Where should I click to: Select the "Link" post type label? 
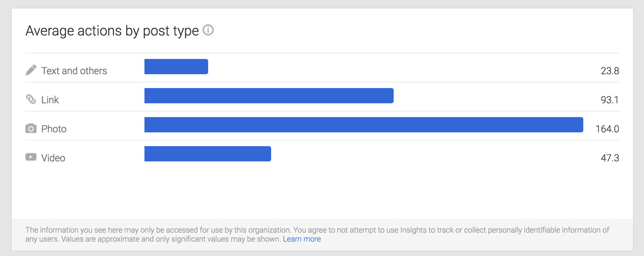(x=50, y=100)
